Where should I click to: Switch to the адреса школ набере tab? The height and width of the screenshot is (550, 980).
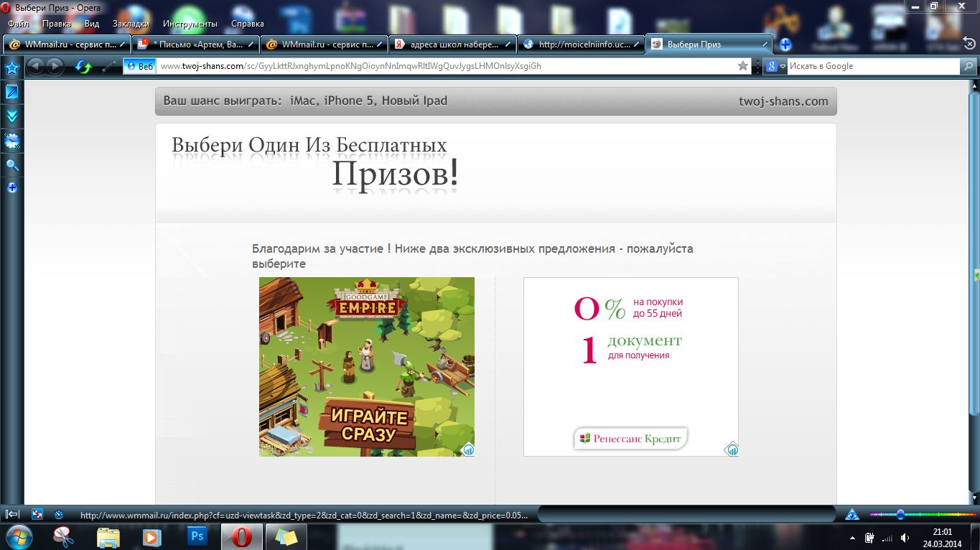452,44
